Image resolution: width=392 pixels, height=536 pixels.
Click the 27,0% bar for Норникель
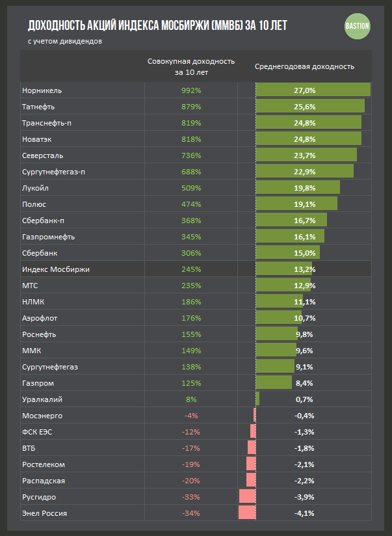click(313, 90)
